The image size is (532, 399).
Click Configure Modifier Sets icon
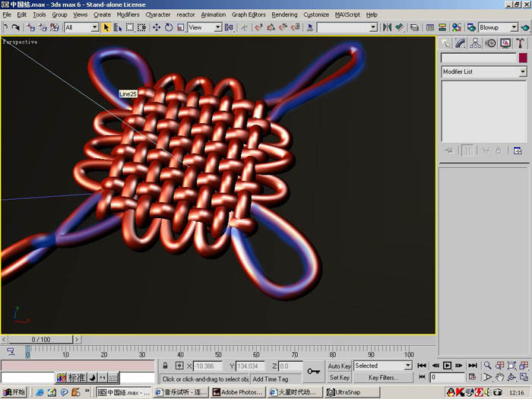click(518, 150)
